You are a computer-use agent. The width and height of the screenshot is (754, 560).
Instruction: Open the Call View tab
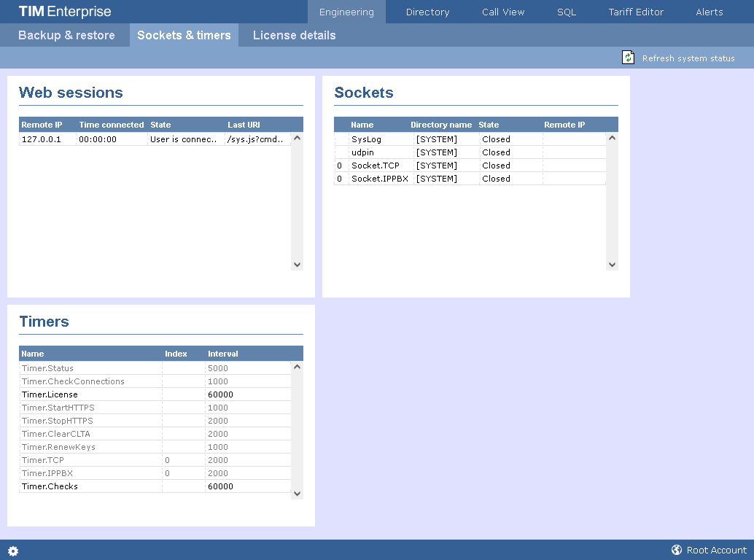tap(503, 12)
